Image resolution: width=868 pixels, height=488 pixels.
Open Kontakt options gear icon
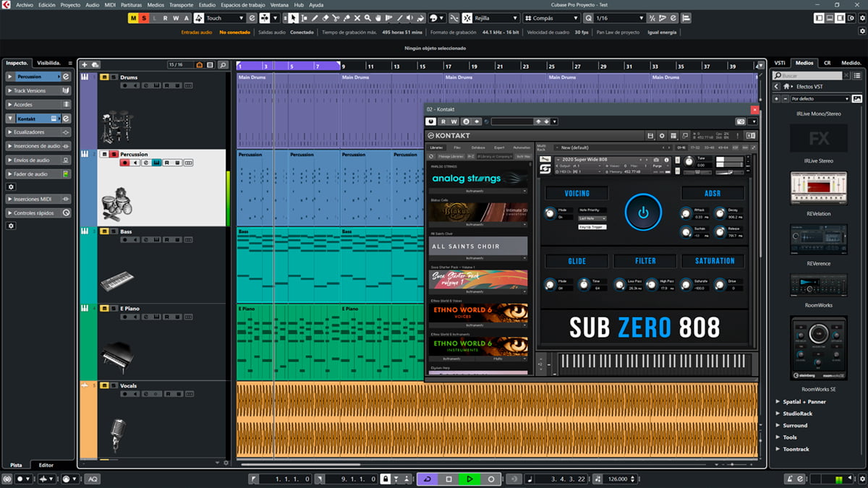(662, 136)
